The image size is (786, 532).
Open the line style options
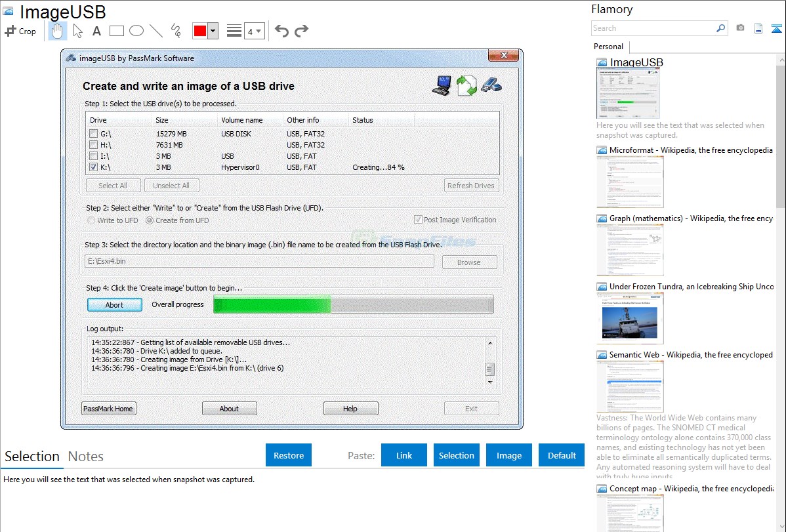click(x=234, y=31)
